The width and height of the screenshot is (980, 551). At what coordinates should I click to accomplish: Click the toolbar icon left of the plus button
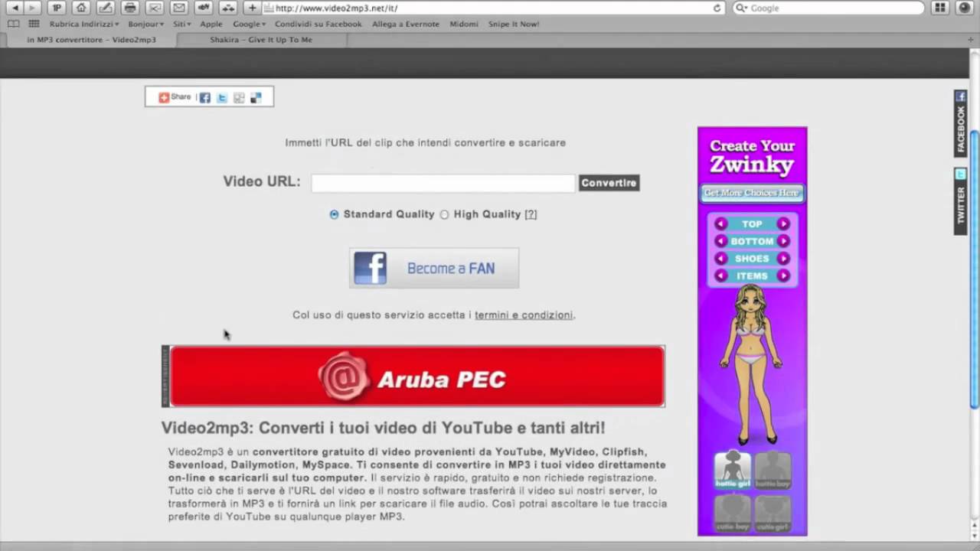[x=228, y=8]
